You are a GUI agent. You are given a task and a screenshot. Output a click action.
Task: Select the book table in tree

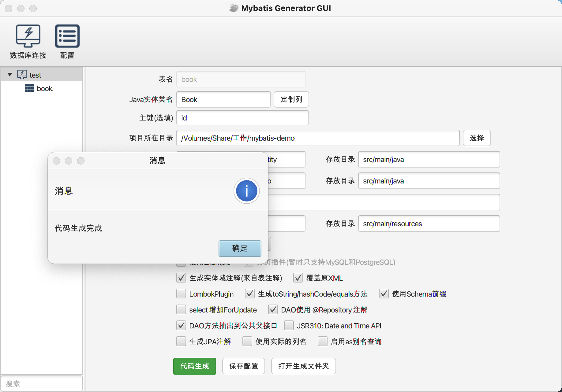44,89
